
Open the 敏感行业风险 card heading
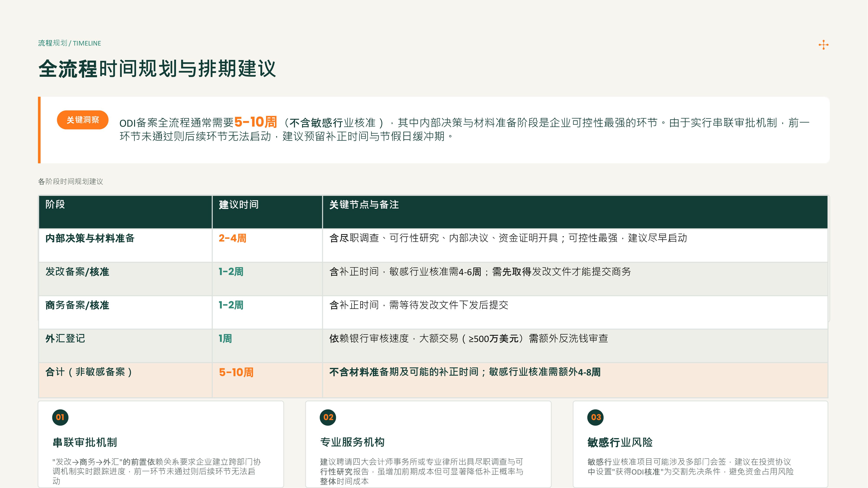(620, 442)
